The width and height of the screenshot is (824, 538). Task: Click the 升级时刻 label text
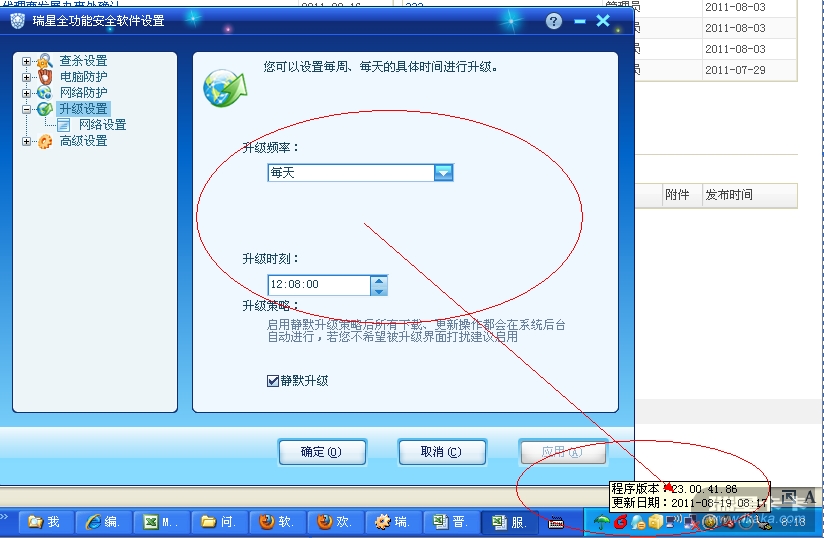(x=271, y=258)
